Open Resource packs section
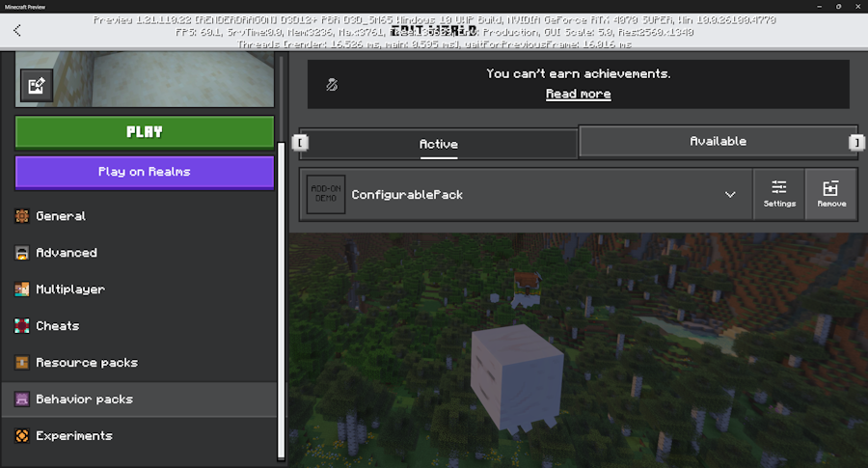This screenshot has height=468, width=868. tap(140, 362)
